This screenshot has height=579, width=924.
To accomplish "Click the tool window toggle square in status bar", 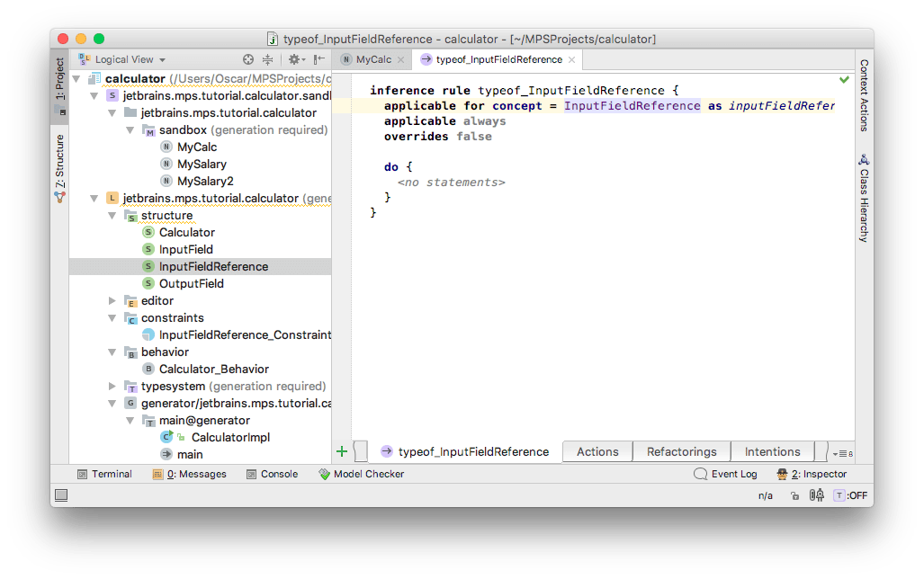I will point(61,495).
